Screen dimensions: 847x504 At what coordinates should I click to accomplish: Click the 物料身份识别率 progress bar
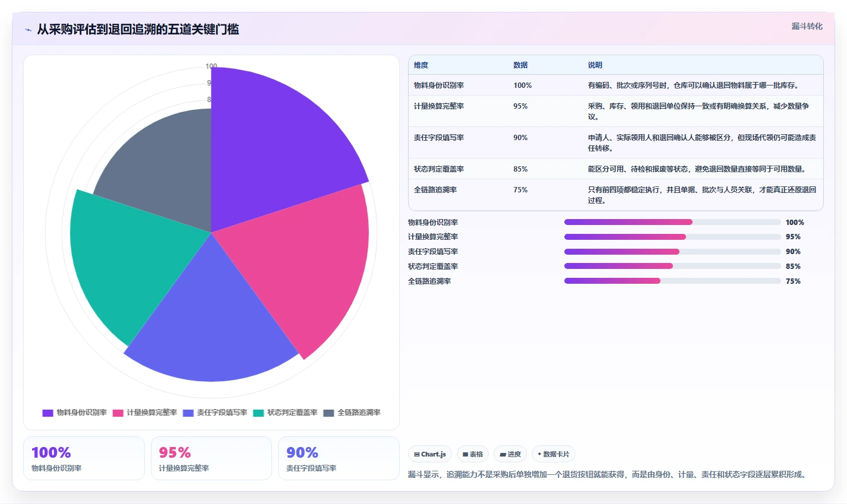672,222
